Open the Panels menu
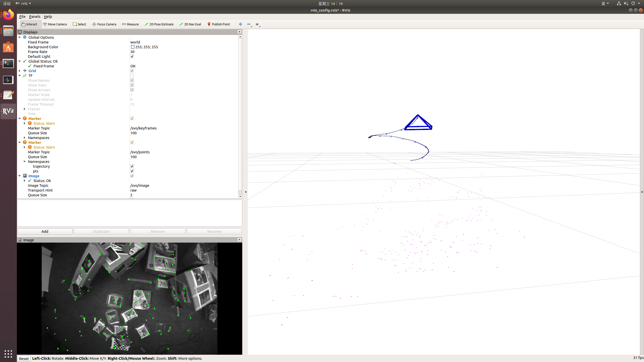 tap(34, 17)
